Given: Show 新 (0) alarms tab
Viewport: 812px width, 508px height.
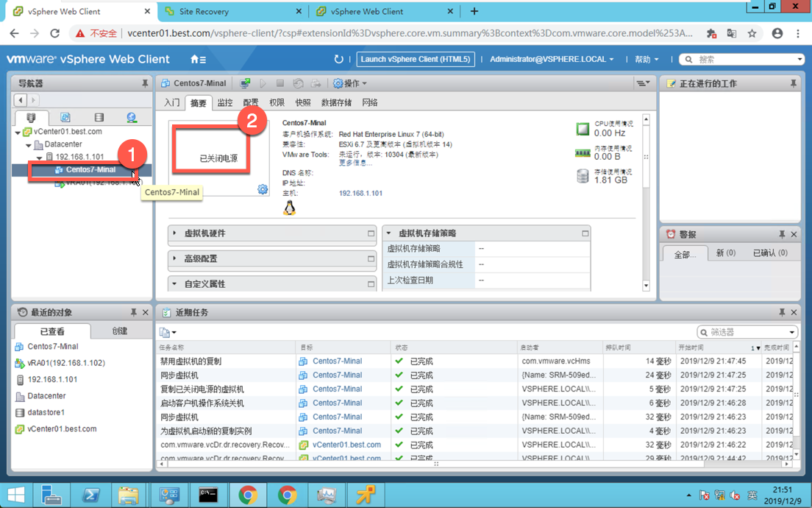Looking at the screenshot, I should click(x=725, y=253).
